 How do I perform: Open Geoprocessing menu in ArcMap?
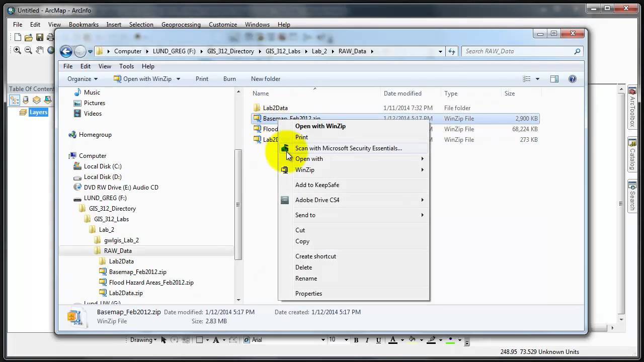(181, 25)
